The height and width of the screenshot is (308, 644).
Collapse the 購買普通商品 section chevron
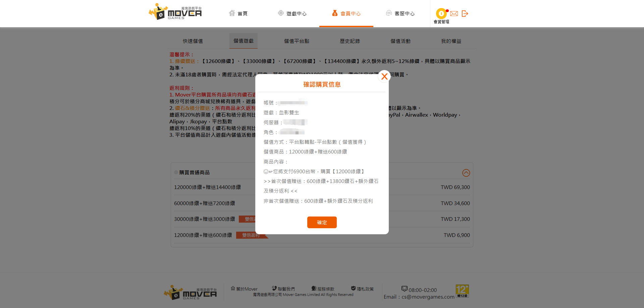[466, 173]
